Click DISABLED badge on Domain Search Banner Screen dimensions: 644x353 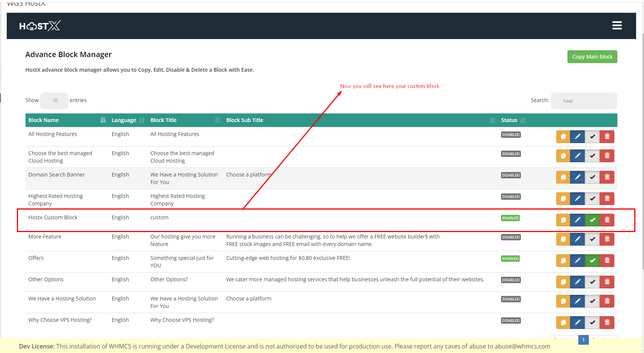(x=511, y=175)
